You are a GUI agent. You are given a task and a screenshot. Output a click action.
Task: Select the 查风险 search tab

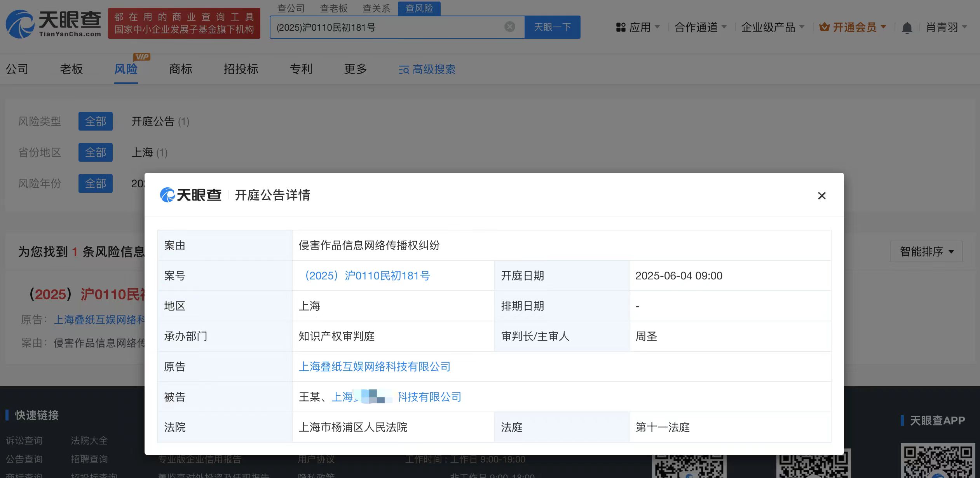(419, 8)
